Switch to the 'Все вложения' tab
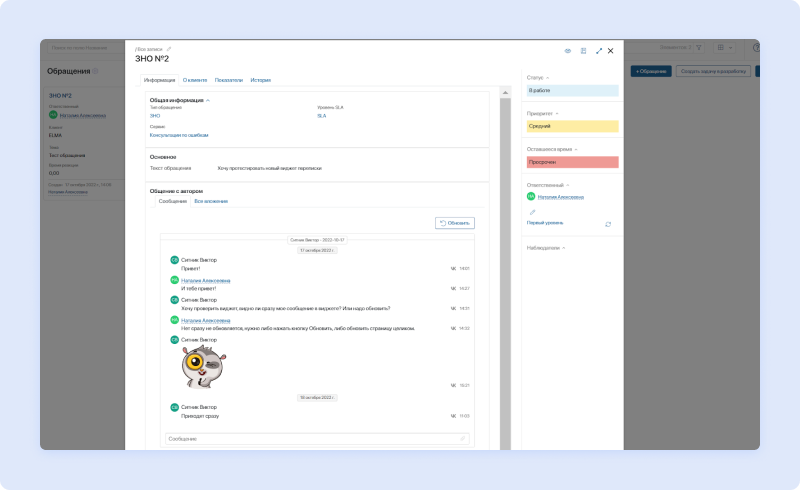 (x=210, y=201)
